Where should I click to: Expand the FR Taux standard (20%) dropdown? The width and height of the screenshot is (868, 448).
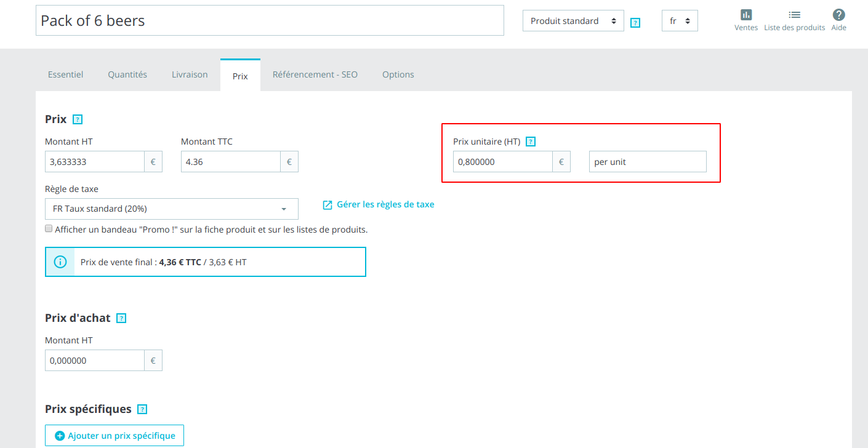click(x=172, y=209)
